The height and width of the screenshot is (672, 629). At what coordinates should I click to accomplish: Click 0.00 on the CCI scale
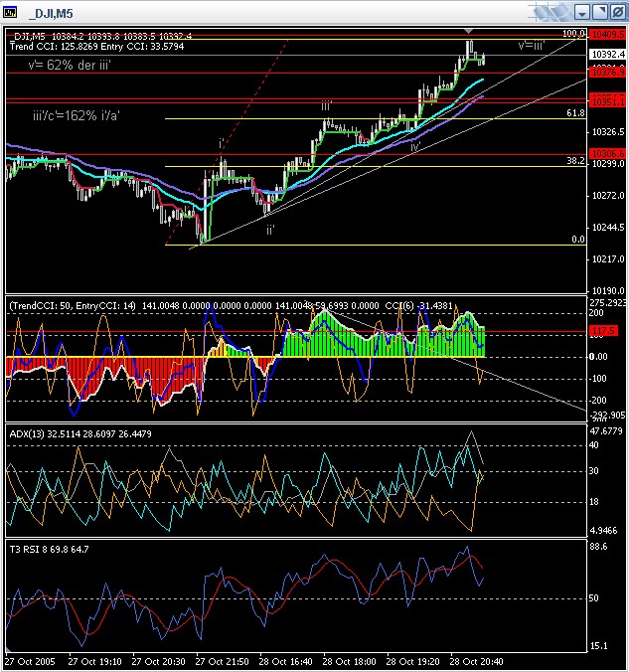point(598,357)
